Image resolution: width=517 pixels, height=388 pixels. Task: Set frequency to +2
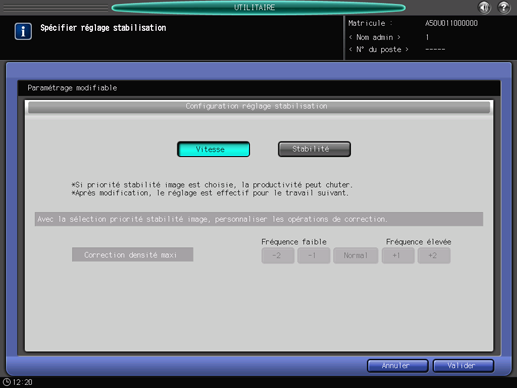click(434, 256)
